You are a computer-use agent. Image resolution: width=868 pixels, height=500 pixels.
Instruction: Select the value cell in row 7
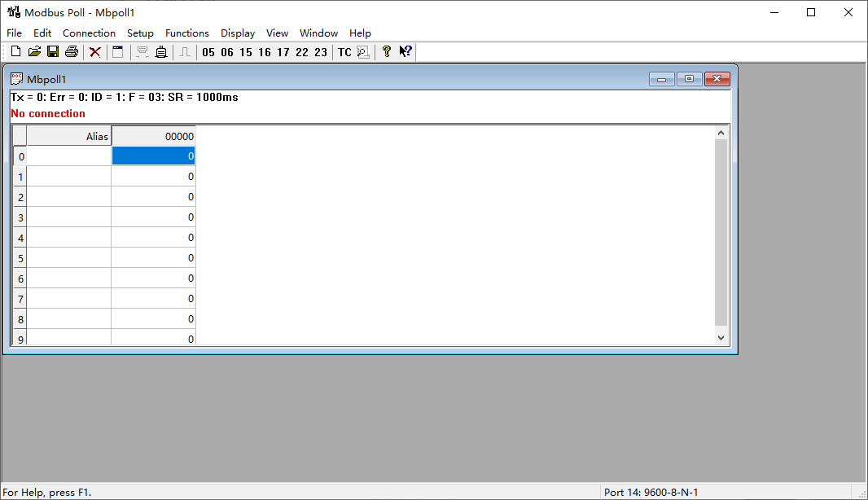point(153,298)
